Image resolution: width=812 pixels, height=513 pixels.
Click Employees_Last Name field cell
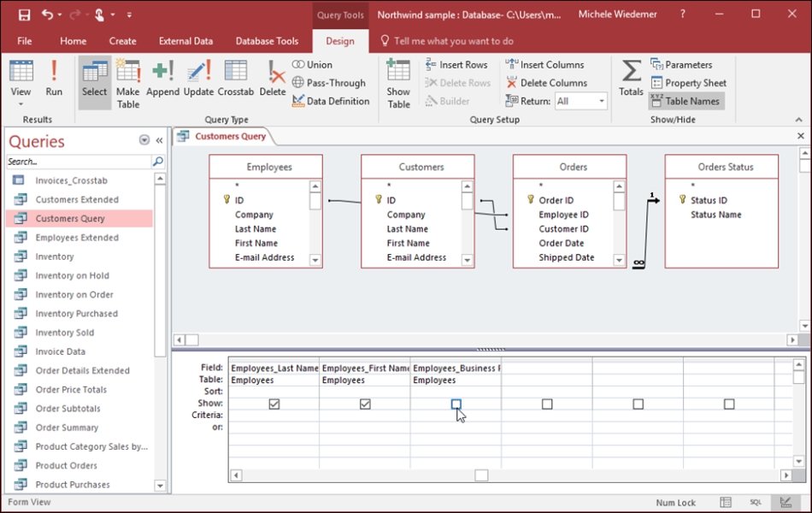pos(274,368)
